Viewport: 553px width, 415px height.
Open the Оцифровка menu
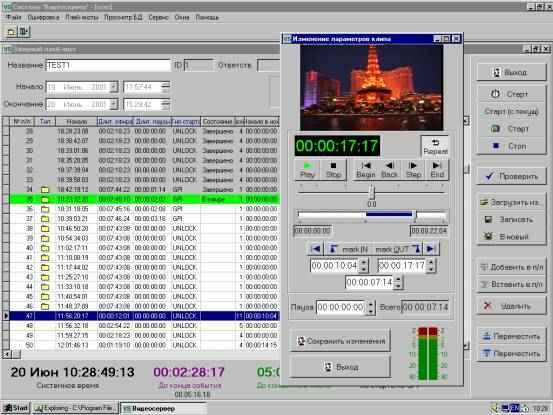[43, 17]
